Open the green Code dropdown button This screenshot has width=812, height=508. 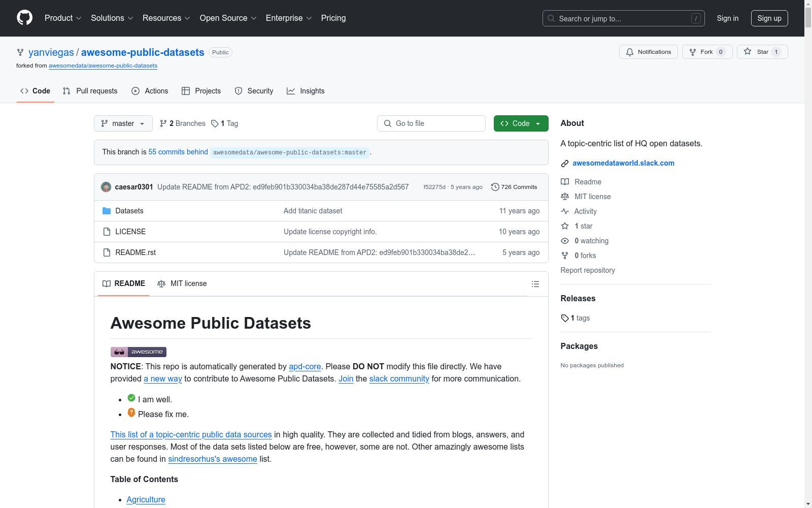[521, 123]
